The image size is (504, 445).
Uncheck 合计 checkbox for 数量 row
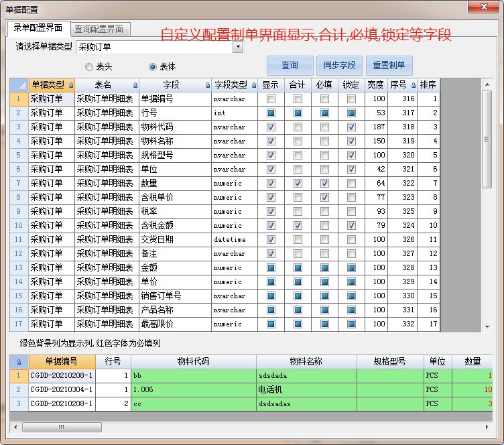[x=298, y=184]
